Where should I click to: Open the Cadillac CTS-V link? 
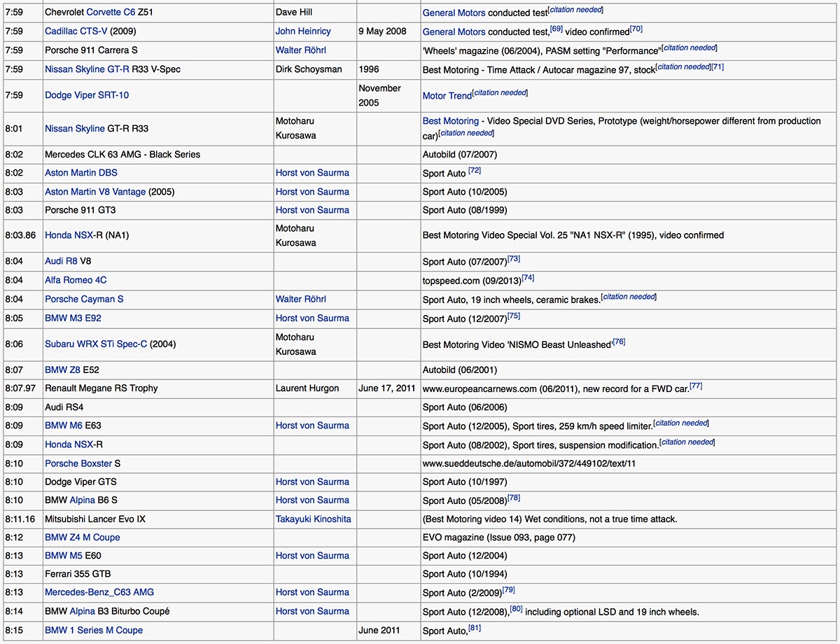[76, 31]
